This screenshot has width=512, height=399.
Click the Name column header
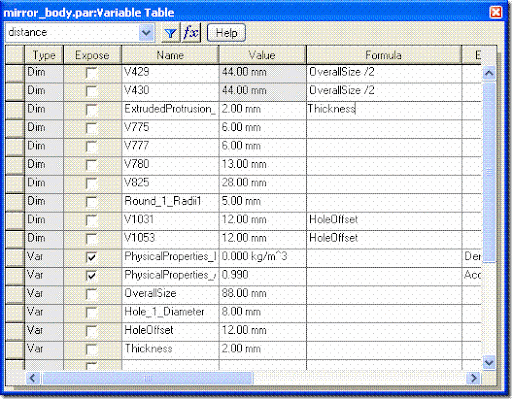click(x=170, y=55)
